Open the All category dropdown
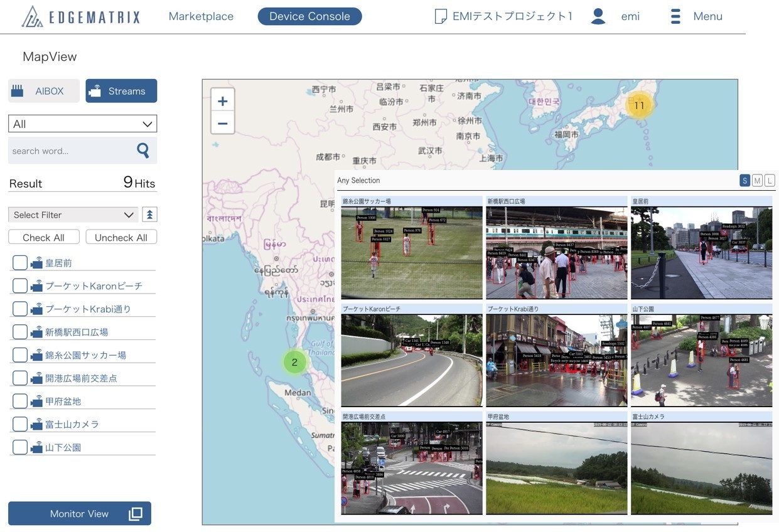The image size is (779, 532). coord(82,123)
